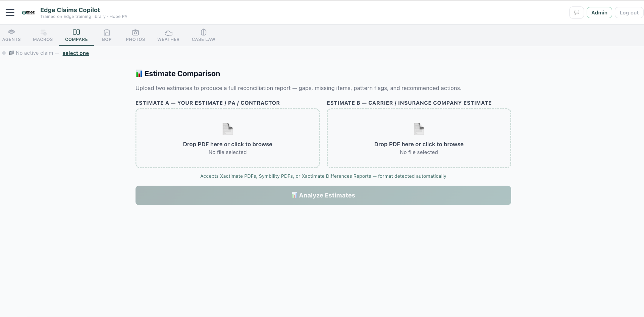This screenshot has height=317, width=644.
Task: Click the Analyze Estimates button
Action: (x=323, y=195)
